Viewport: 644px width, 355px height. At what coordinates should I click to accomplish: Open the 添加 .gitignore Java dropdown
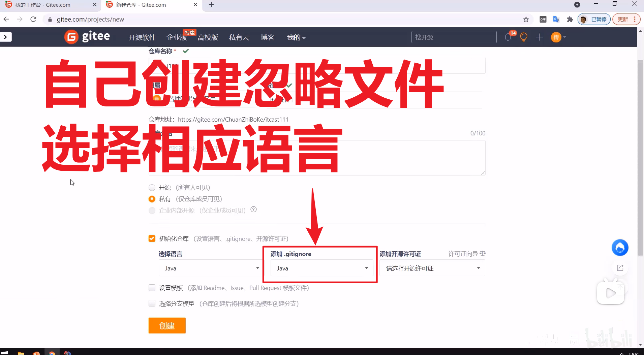coord(321,268)
